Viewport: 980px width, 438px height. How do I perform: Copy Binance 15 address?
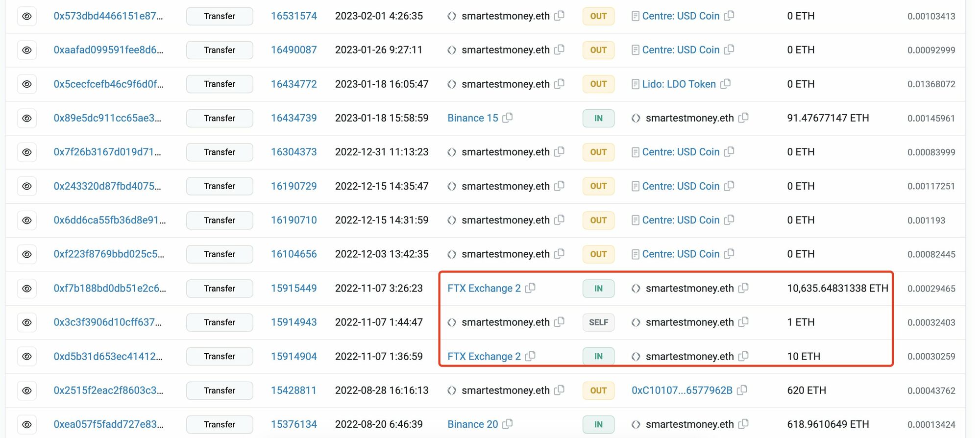[x=508, y=118]
